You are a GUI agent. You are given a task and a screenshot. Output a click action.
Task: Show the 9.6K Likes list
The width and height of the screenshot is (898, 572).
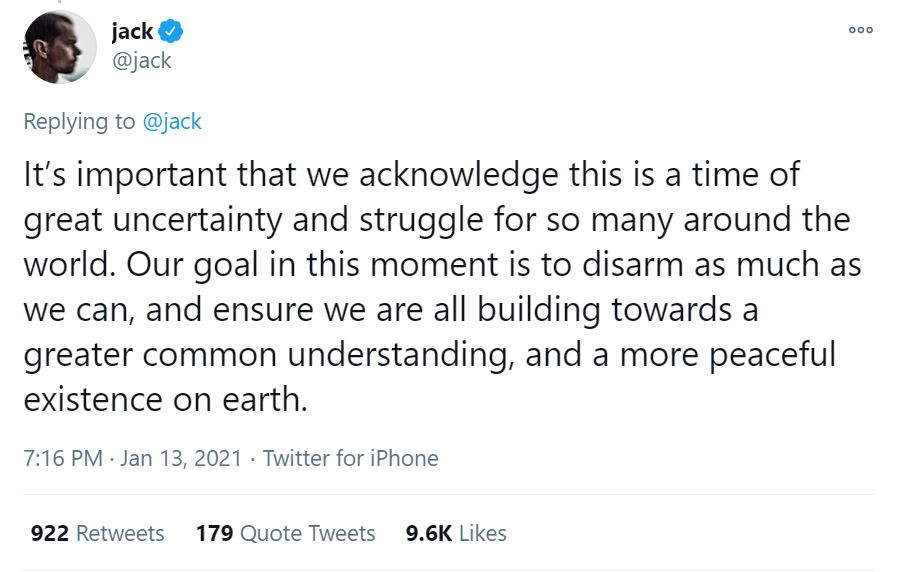pos(455,533)
